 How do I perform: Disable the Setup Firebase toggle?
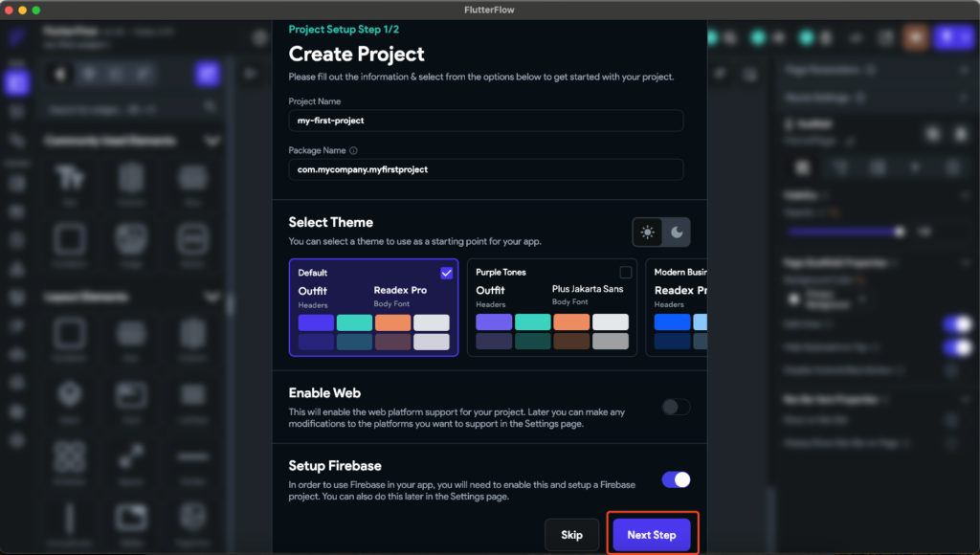pyautogui.click(x=676, y=478)
